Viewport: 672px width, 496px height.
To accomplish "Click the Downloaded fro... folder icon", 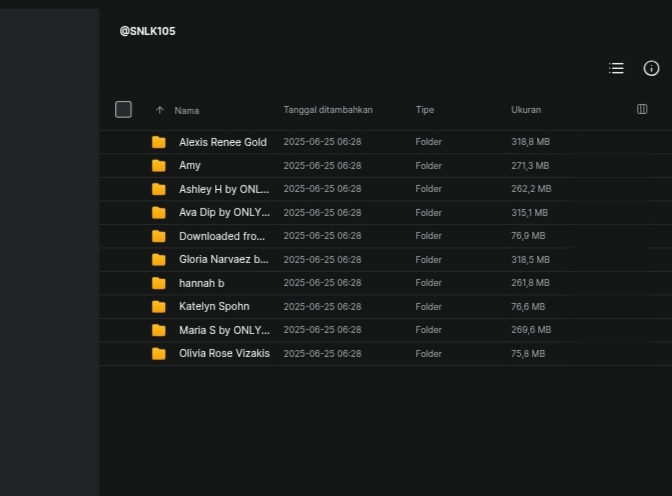I will 159,236.
